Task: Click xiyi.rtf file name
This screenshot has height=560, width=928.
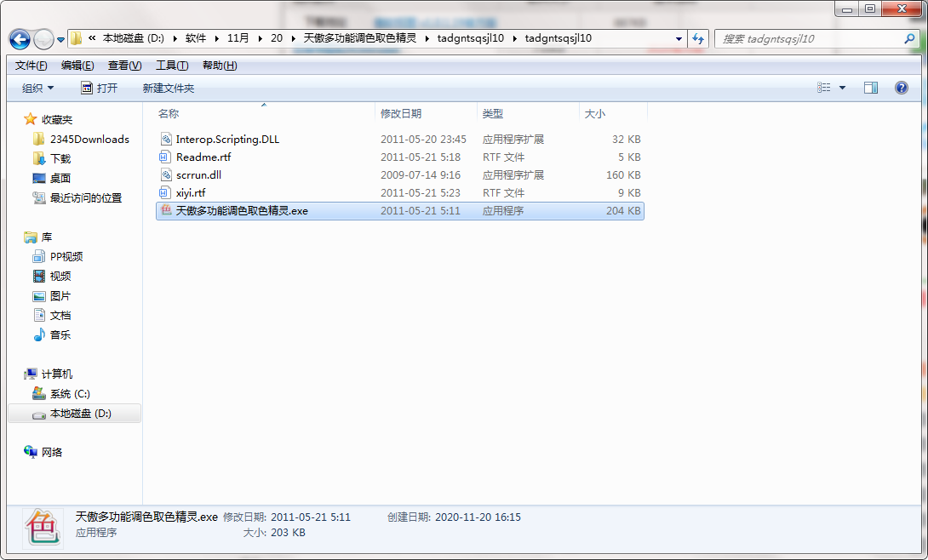Action: (191, 193)
